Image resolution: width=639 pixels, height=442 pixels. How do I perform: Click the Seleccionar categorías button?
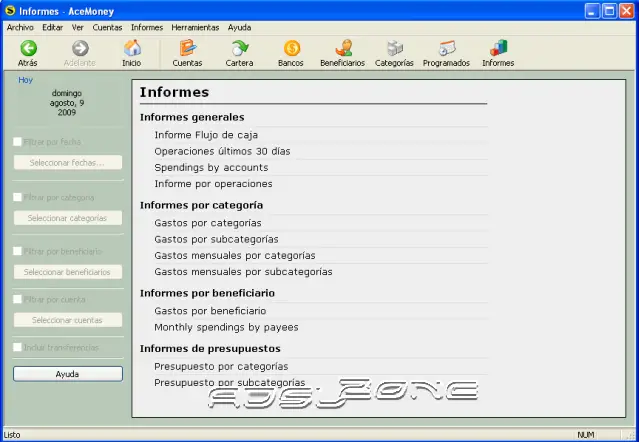click(x=68, y=218)
